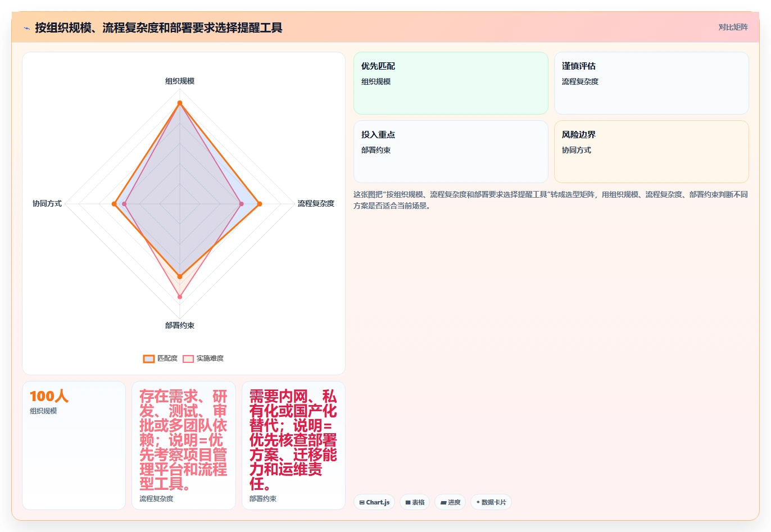Image resolution: width=771 pixels, height=532 pixels.
Task: Click 部署约束 subtitle in 投入重点 card
Action: 376,150
